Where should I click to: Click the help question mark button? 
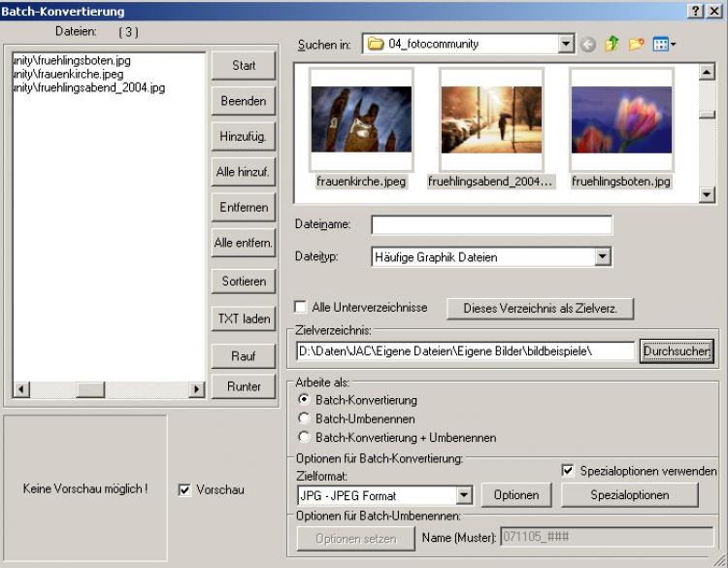point(696,10)
